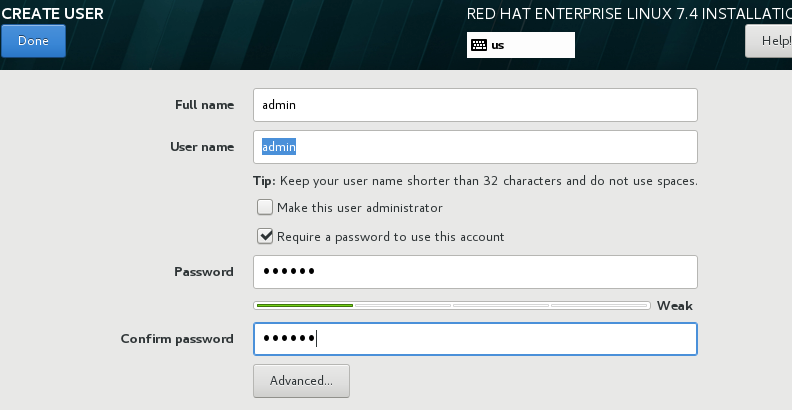The height and width of the screenshot is (410, 792).
Task: Click 'Require a password to use this account' text
Action: (390, 237)
